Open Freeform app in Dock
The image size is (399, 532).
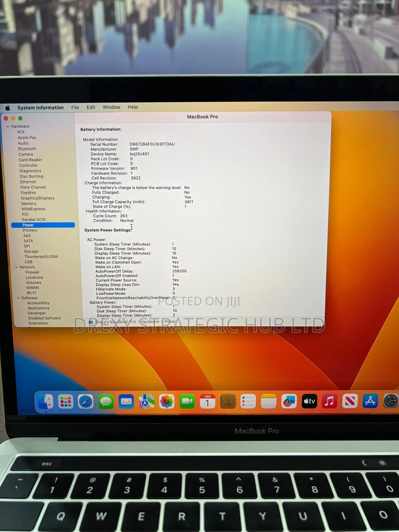pyautogui.click(x=289, y=401)
